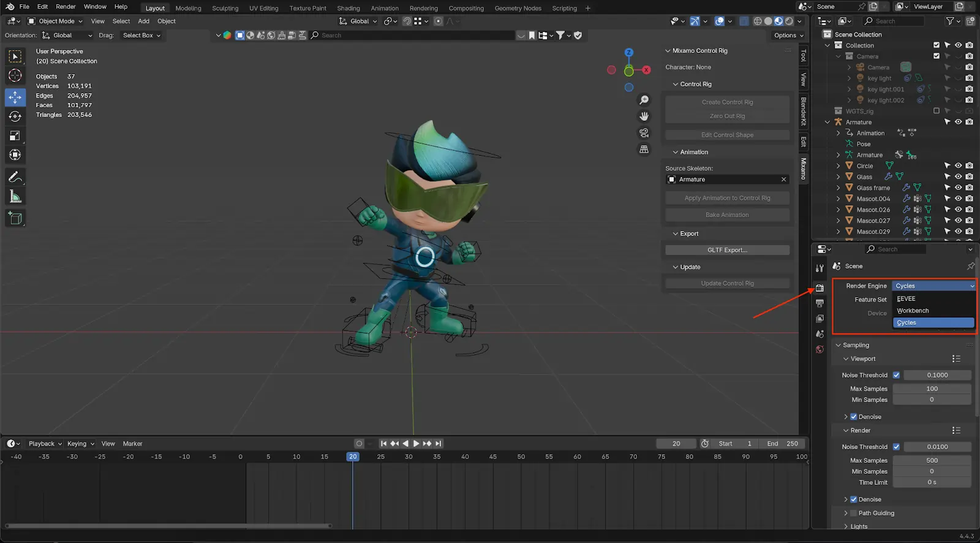Click the outliner search field
This screenshot has height=543, width=980.
pos(894,21)
